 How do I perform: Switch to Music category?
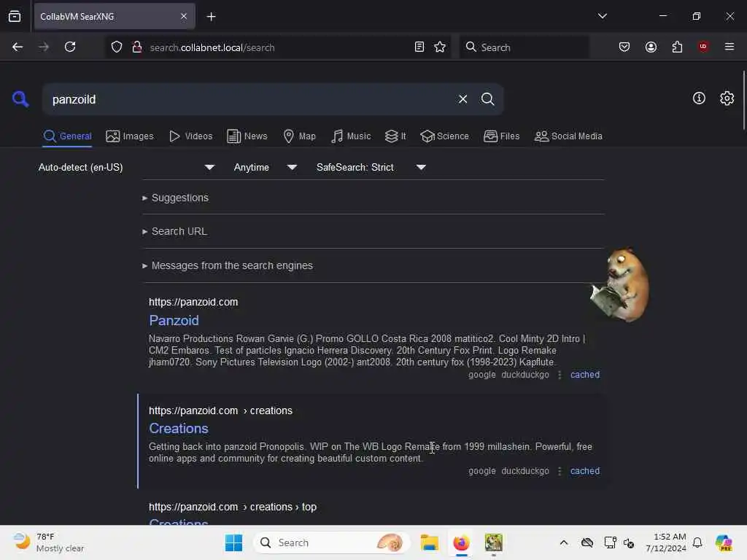(351, 136)
